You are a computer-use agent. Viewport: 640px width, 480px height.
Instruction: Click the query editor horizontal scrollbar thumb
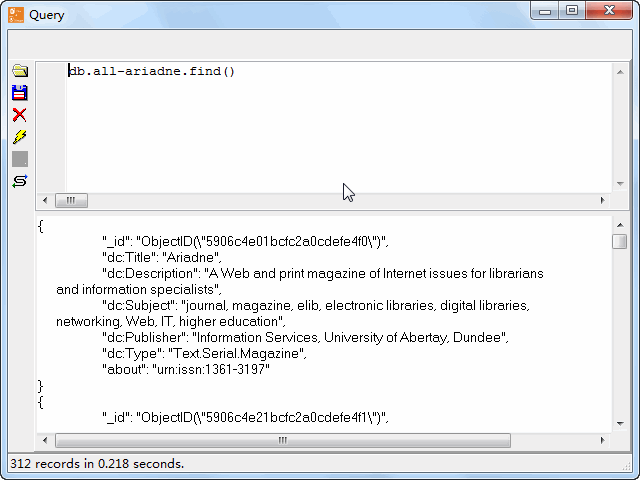[71, 200]
